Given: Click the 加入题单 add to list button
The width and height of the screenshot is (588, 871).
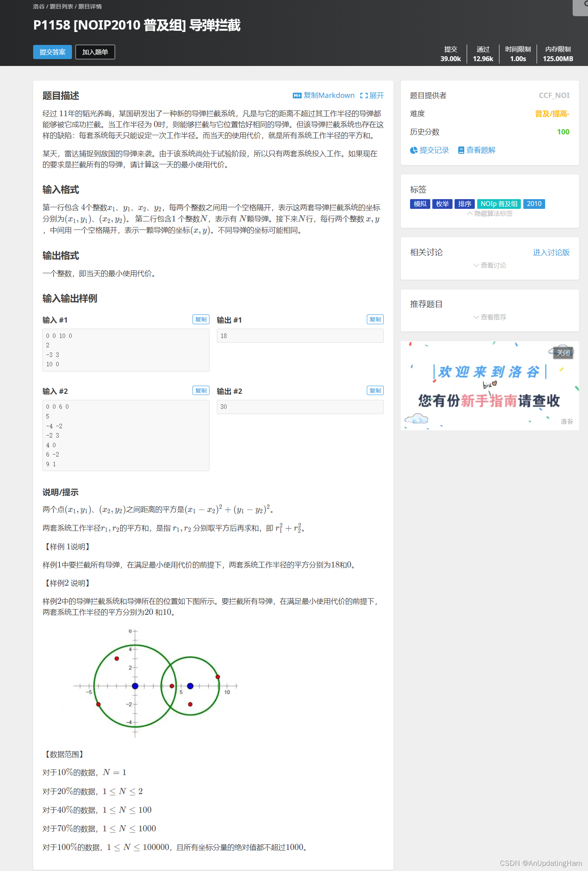Looking at the screenshot, I should (x=95, y=52).
